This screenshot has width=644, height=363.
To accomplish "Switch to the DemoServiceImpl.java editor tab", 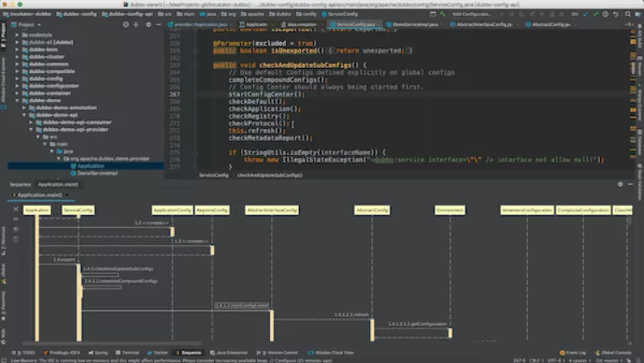I will click(x=413, y=25).
